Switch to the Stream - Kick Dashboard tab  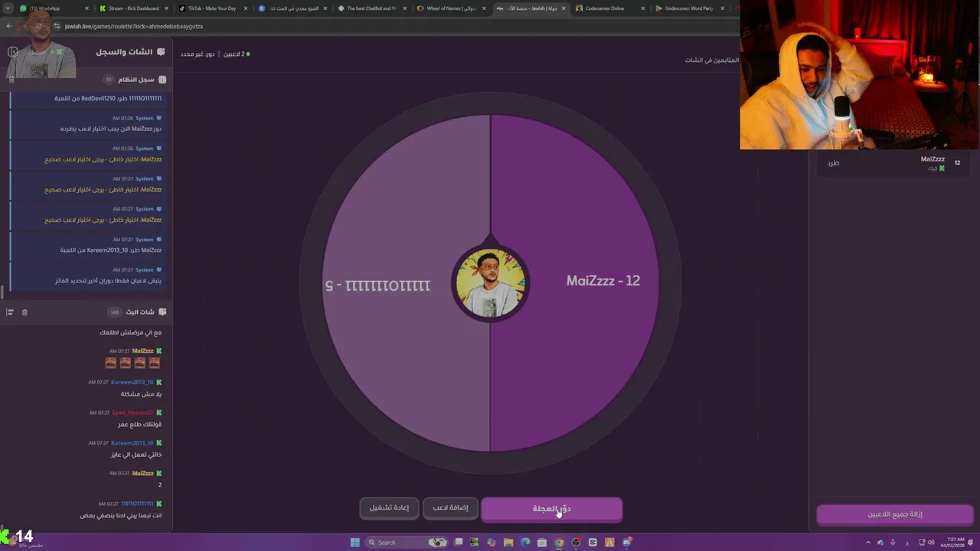[x=133, y=8]
